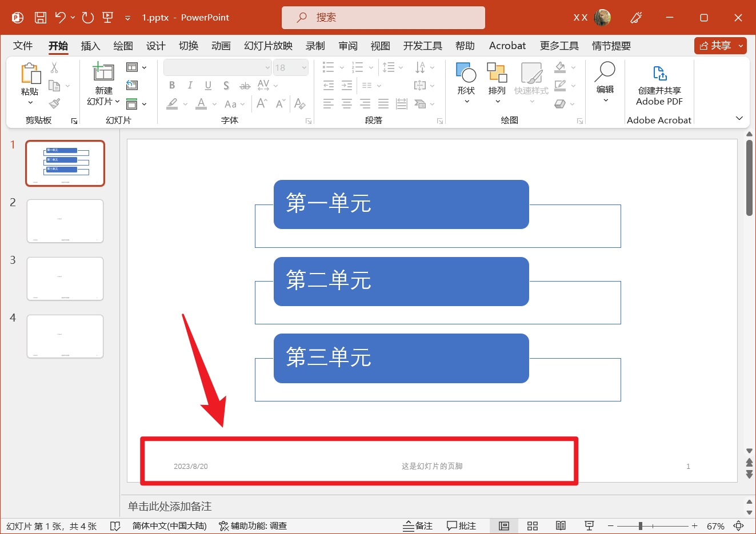Toggle the Comments pane (批注)
The image size is (756, 534).
pyautogui.click(x=462, y=526)
